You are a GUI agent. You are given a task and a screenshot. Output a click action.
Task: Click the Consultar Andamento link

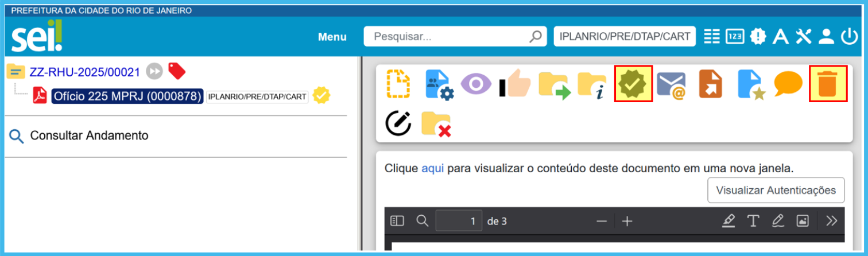click(x=89, y=136)
